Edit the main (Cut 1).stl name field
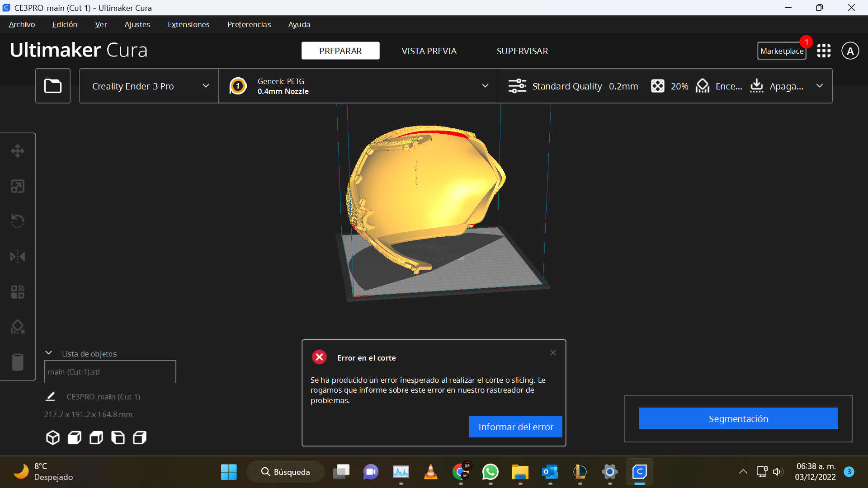This screenshot has width=868, height=488. click(x=109, y=371)
